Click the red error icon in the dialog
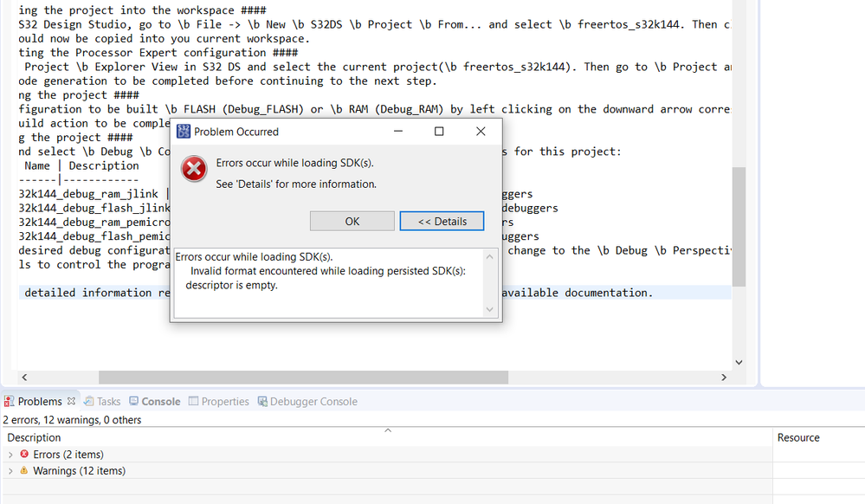Screen dimensions: 865x504 [193, 169]
